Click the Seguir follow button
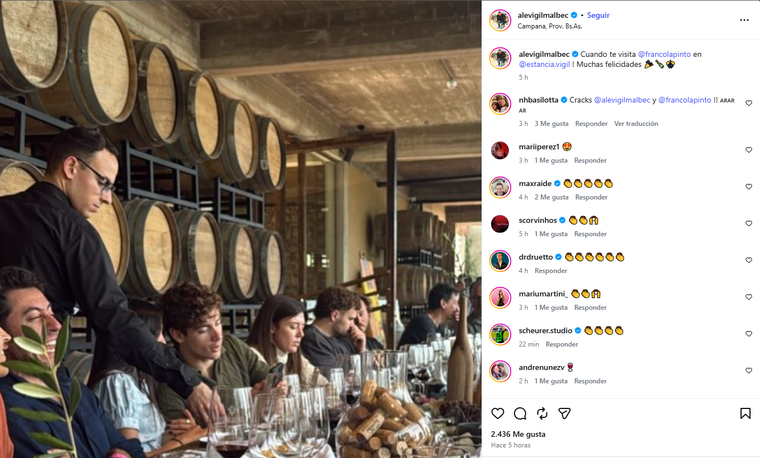 [598, 16]
